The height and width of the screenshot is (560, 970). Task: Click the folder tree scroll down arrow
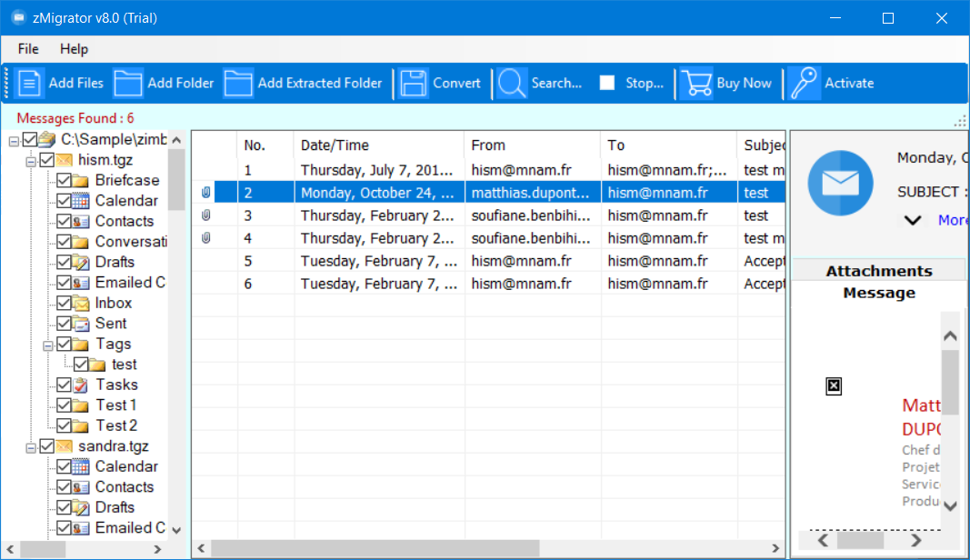tap(176, 530)
